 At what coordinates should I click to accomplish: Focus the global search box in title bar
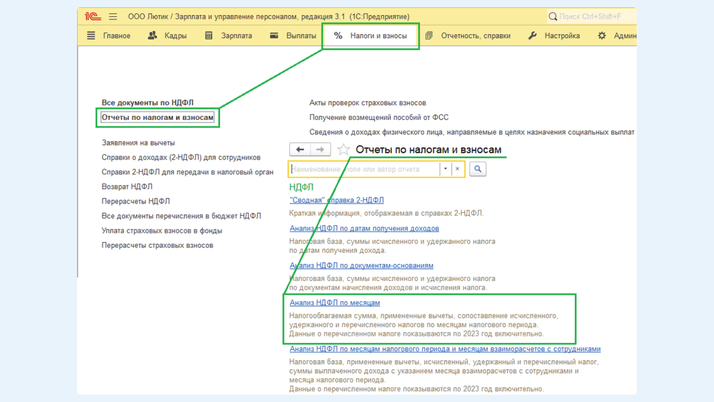point(590,16)
